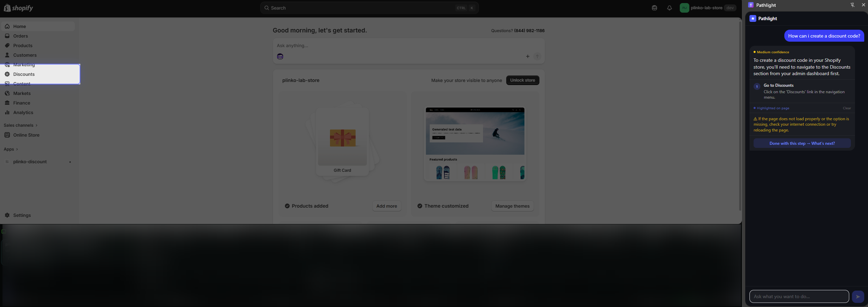The height and width of the screenshot is (307, 868).
Task: Open the plinko-discount app
Action: point(38,162)
